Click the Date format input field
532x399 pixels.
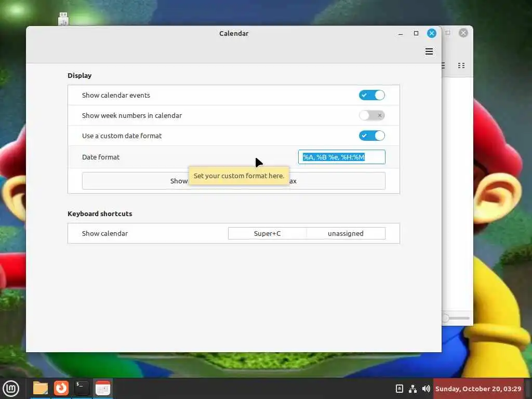coord(342,157)
